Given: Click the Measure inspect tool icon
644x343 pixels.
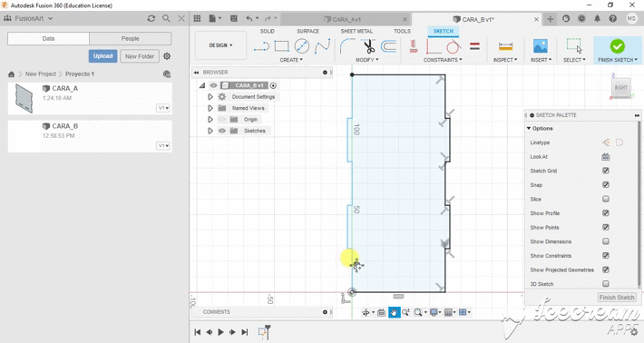Looking at the screenshot, I should click(x=505, y=46).
